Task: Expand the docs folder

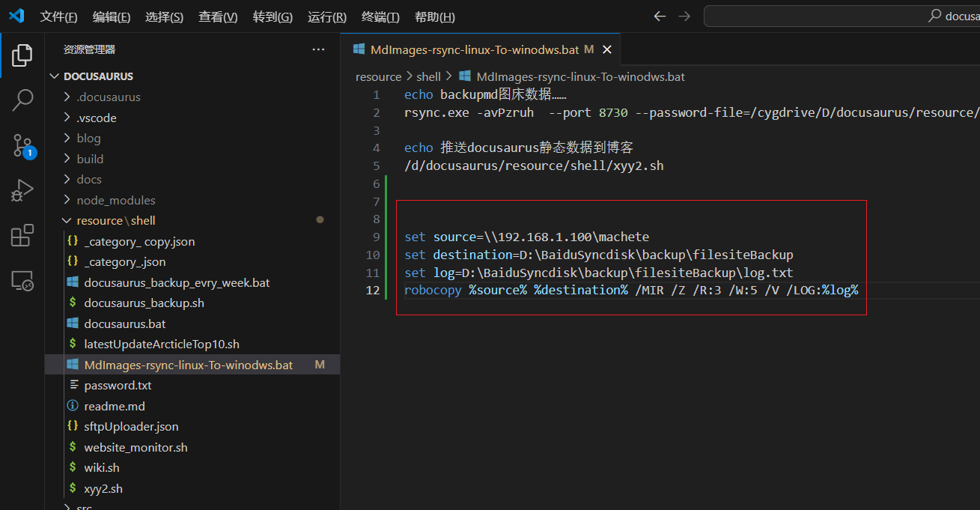Action: coord(67,179)
